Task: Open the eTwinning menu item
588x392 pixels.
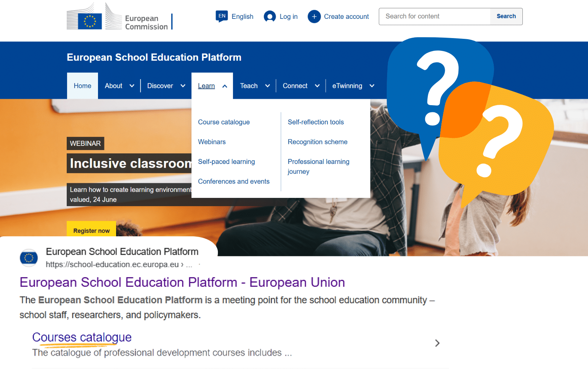Action: point(347,86)
